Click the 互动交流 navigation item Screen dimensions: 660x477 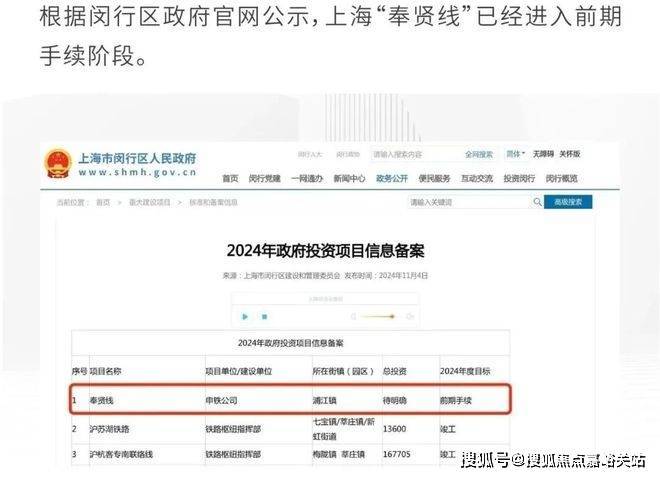click(477, 178)
